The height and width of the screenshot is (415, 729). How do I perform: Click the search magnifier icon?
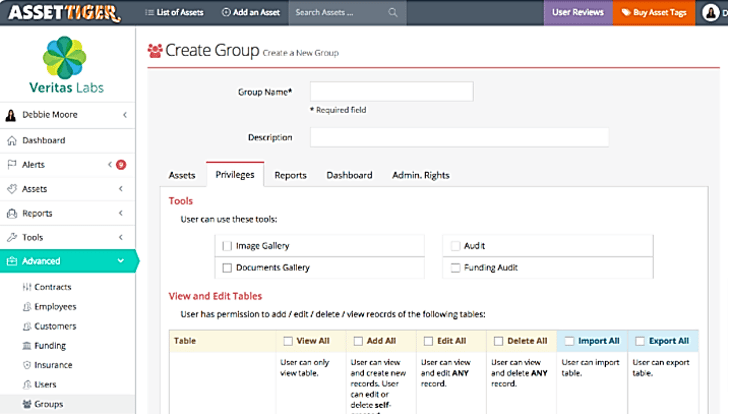[x=392, y=13]
